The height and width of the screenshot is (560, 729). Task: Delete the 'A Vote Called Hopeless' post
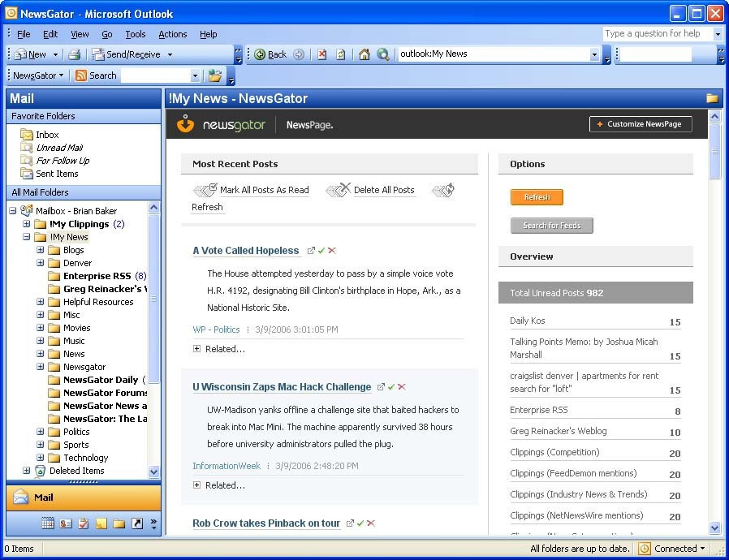coord(331,251)
